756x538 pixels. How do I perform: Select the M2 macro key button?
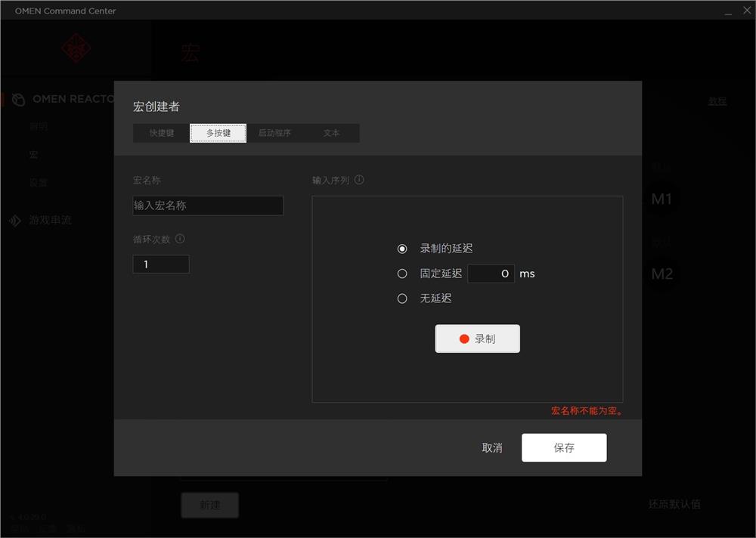[x=661, y=274]
